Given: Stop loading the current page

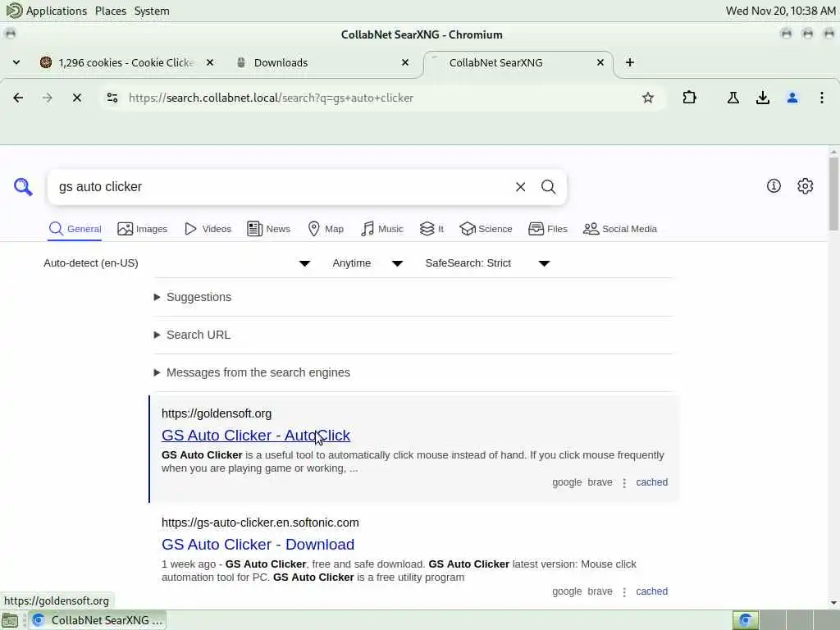Looking at the screenshot, I should click(76, 98).
